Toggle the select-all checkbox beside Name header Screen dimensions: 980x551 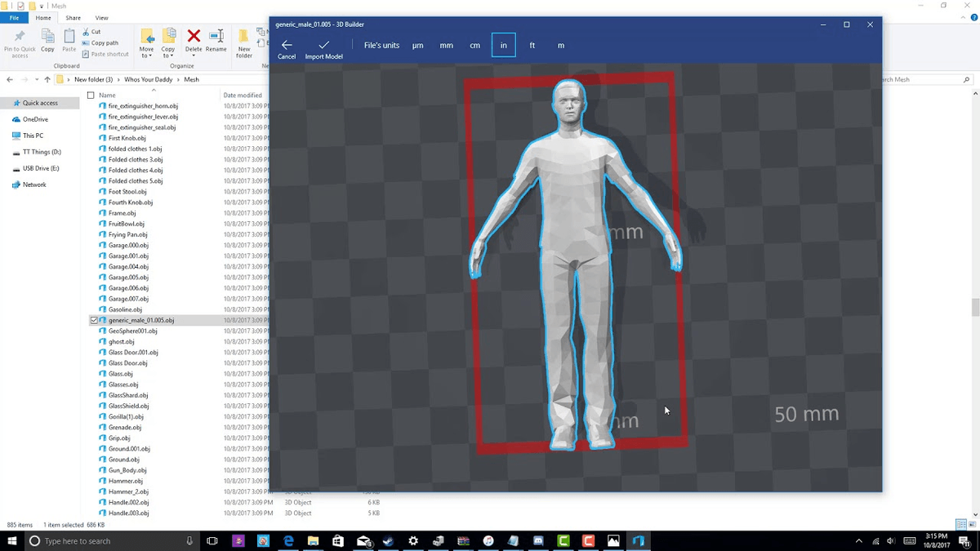point(91,95)
